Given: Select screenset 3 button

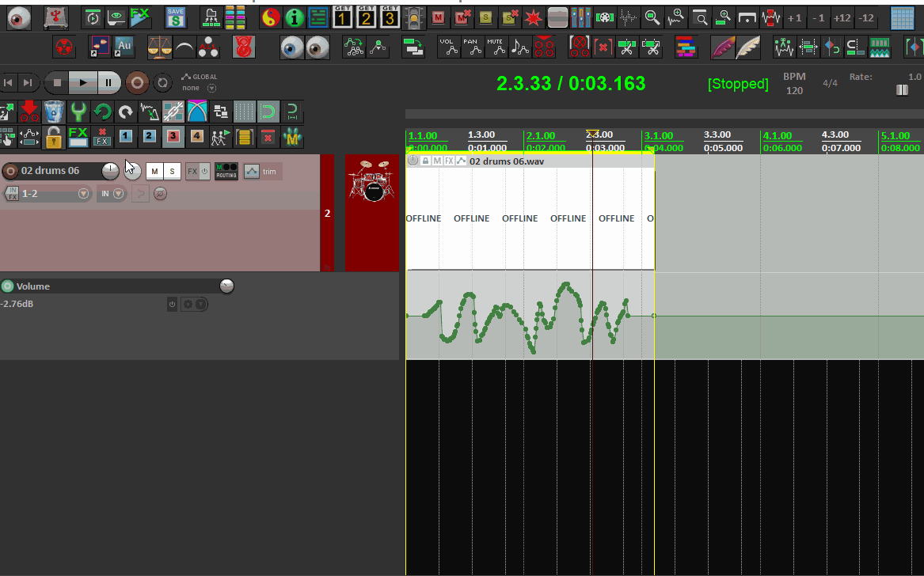Looking at the screenshot, I should (173, 137).
